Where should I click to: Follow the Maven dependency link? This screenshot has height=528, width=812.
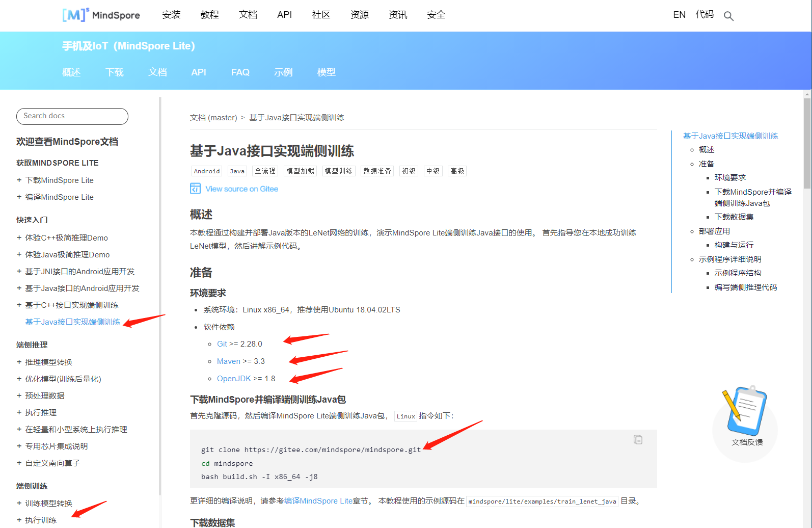(x=229, y=361)
